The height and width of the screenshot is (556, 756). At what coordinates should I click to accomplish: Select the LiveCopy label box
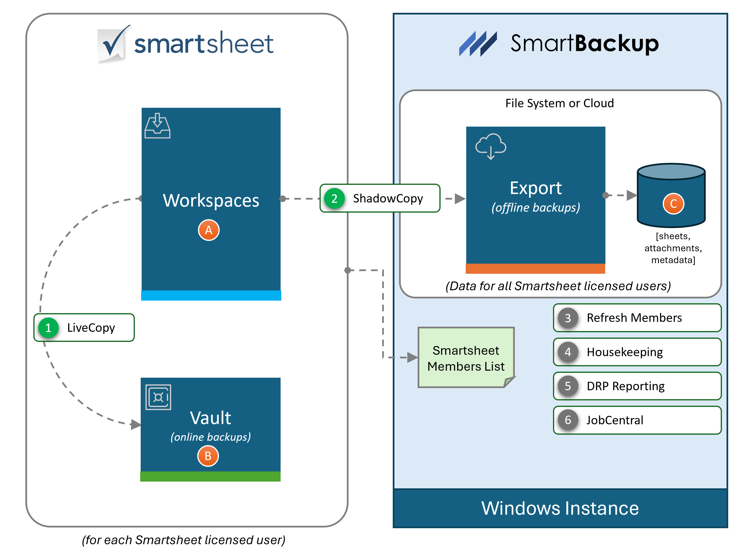(x=91, y=327)
